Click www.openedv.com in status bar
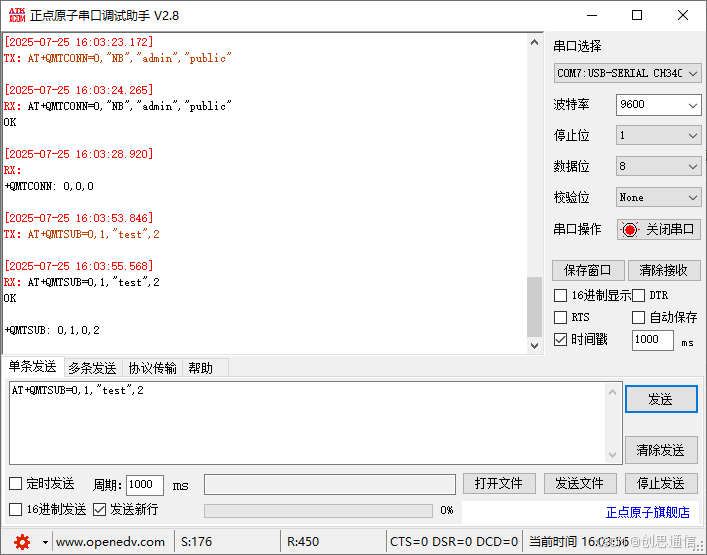The image size is (707, 555). [110, 542]
